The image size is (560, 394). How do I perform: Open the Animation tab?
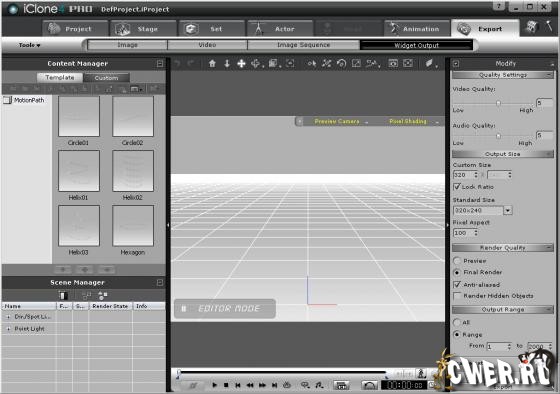click(x=417, y=29)
